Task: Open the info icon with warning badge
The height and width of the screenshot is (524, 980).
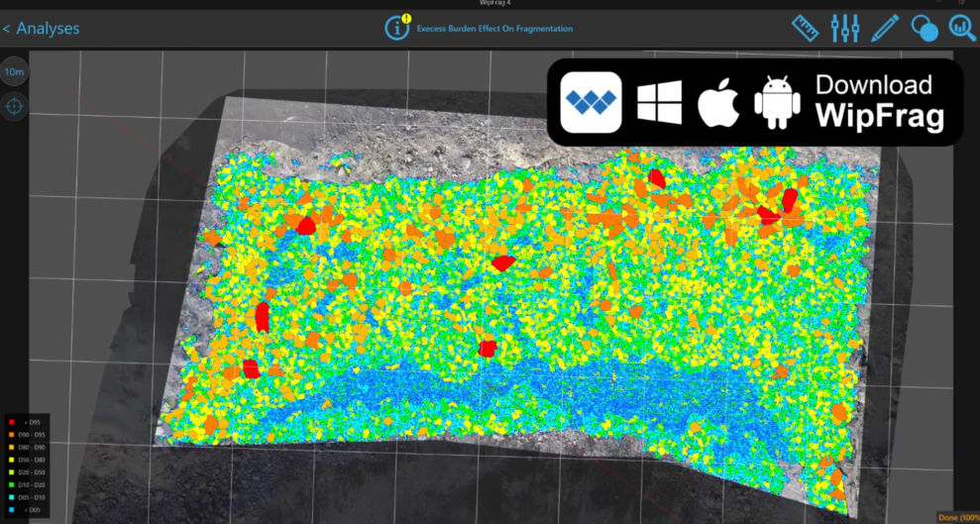Action: (x=398, y=28)
